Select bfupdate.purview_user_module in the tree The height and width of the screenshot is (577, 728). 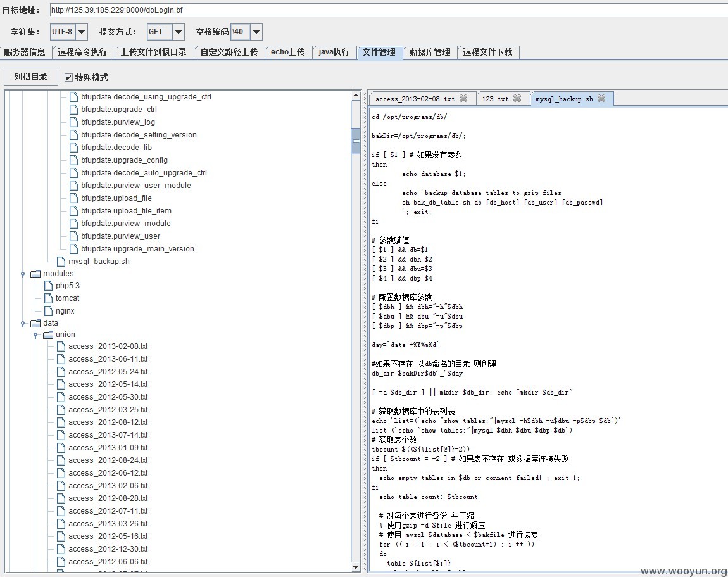[x=136, y=186]
